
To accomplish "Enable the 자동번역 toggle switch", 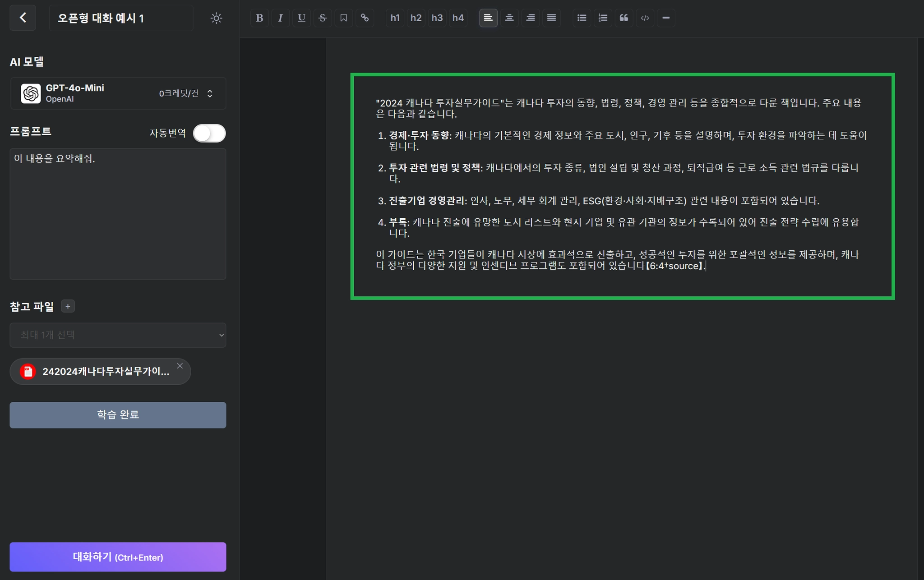I will [209, 133].
